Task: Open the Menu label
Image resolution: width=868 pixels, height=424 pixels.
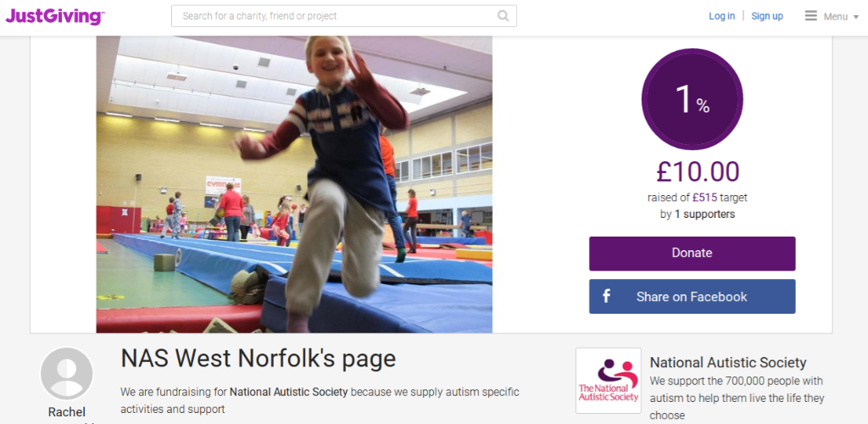Action: (x=835, y=17)
